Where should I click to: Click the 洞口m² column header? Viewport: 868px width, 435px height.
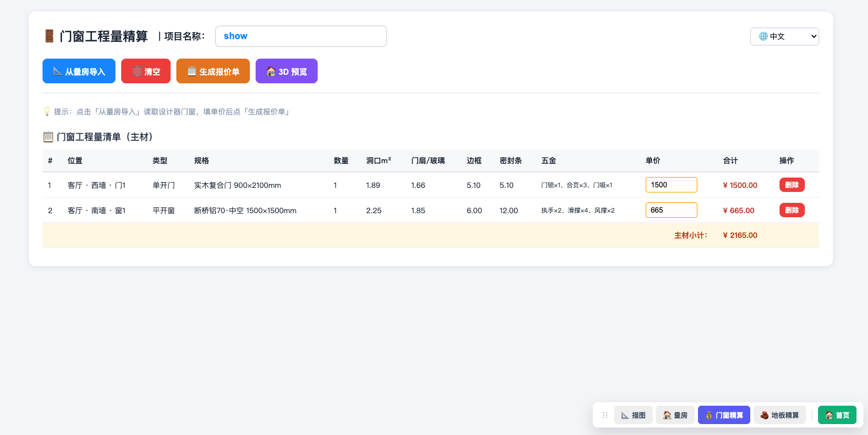[379, 161]
